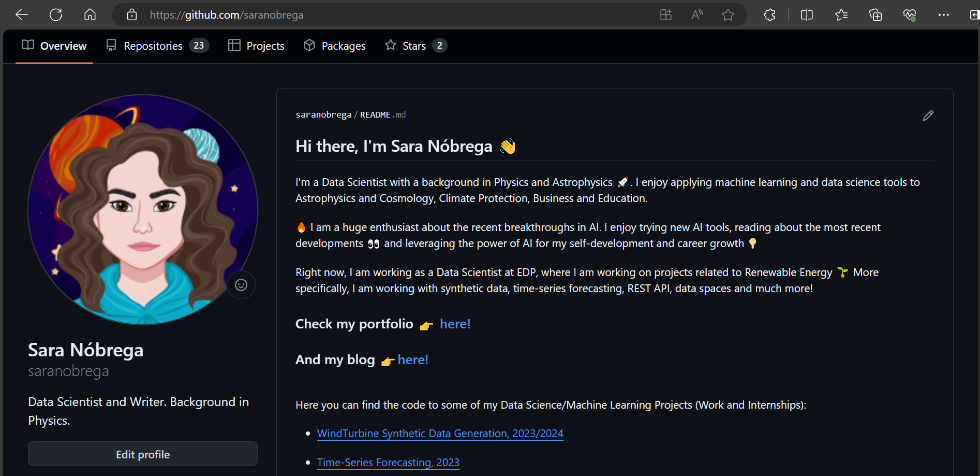The image size is (980, 476).
Task: Refresh the page with reload icon
Action: pyautogui.click(x=56, y=15)
